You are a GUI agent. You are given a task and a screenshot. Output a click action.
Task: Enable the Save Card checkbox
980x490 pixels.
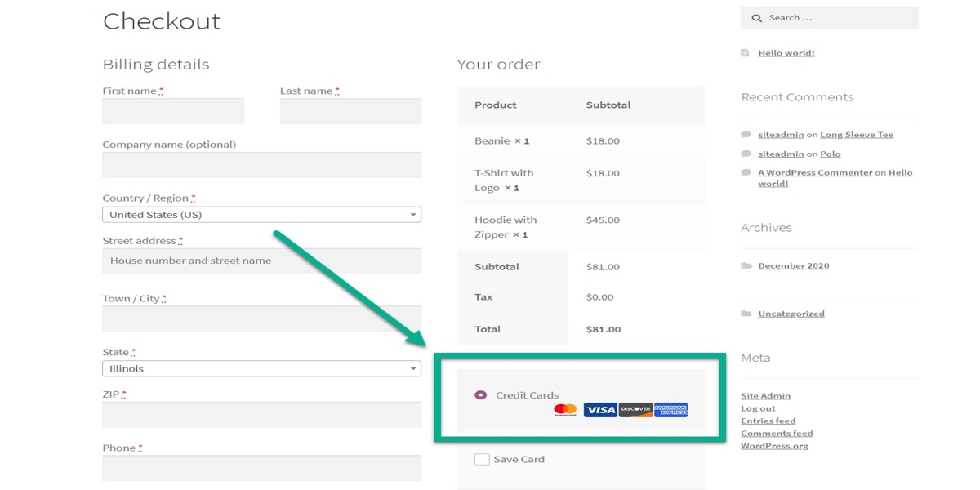pos(482,460)
